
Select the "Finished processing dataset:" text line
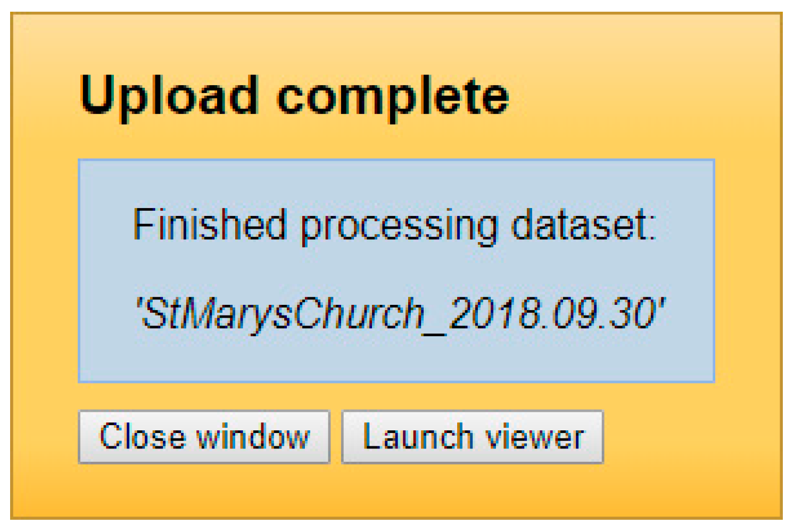click(395, 225)
